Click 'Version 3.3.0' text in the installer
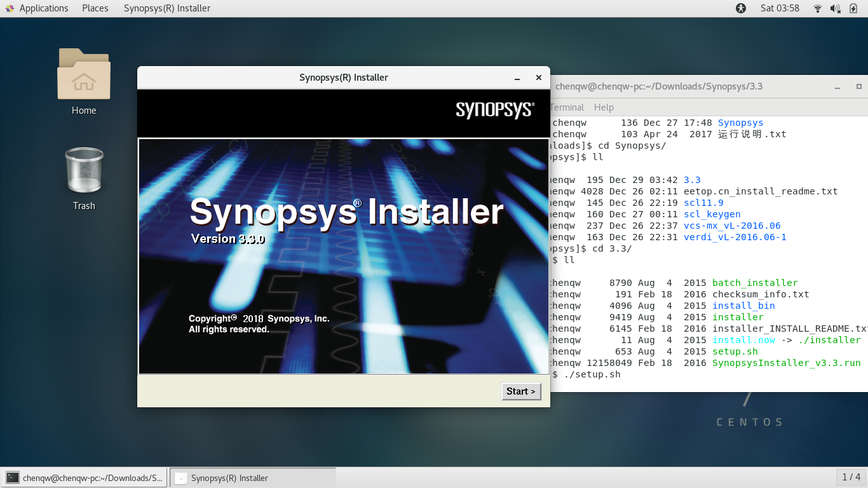Screen dimensions: 868x488 click(x=227, y=240)
